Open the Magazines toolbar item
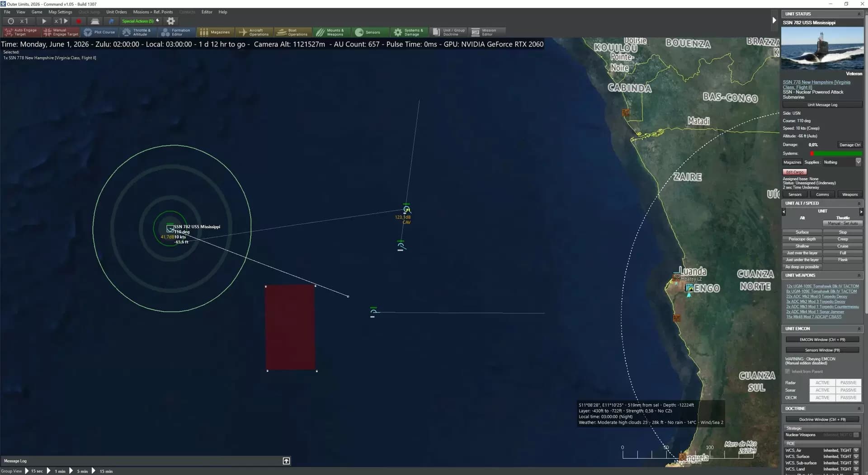The width and height of the screenshot is (868, 475). [215, 32]
